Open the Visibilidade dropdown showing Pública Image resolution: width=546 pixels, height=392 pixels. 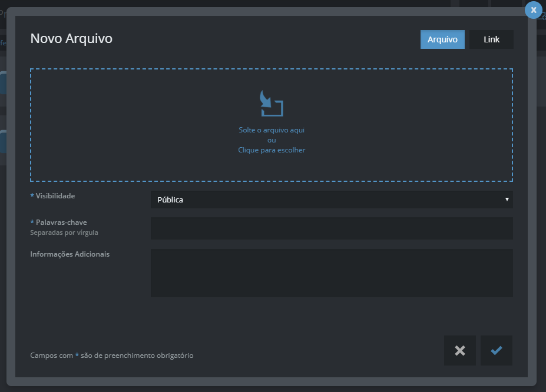[331, 200]
